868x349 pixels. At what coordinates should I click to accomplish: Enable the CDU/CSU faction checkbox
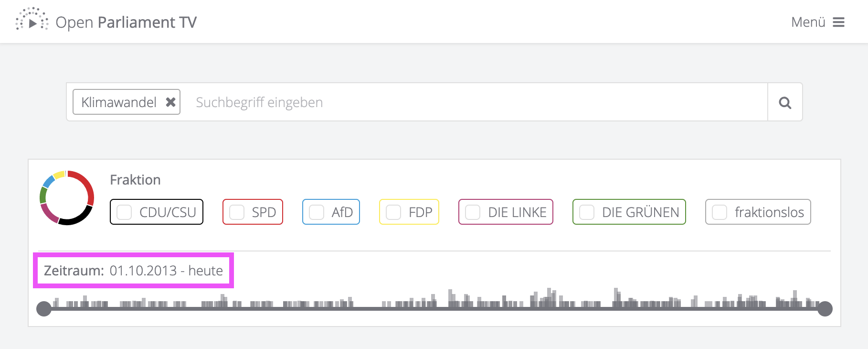pos(124,212)
